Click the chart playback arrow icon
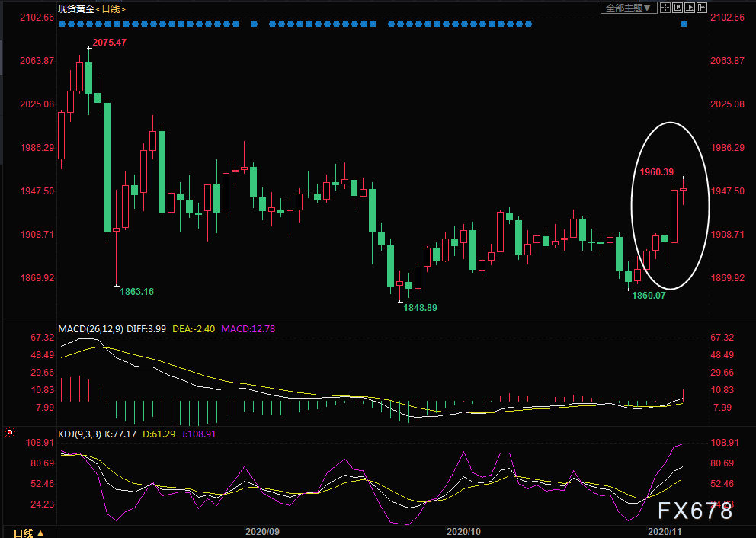This screenshot has height=538, width=756. 690,8
